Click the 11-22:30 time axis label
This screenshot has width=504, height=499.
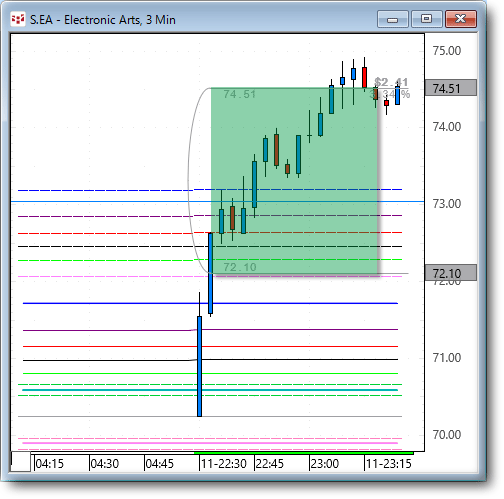[x=224, y=464]
